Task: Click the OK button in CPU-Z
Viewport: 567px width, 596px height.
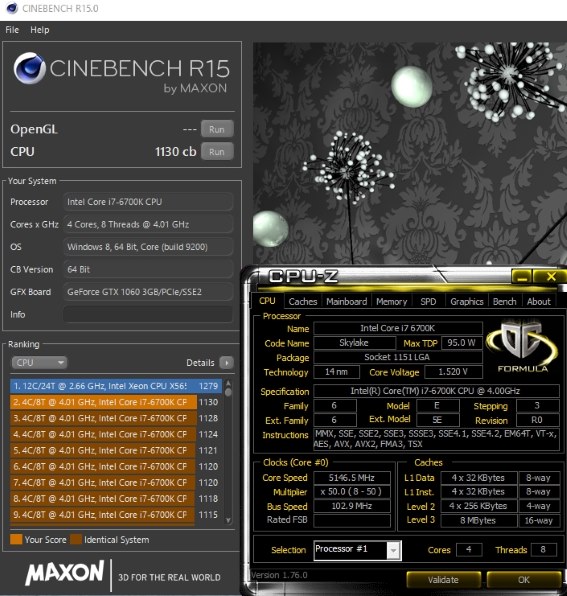Action: (524, 580)
